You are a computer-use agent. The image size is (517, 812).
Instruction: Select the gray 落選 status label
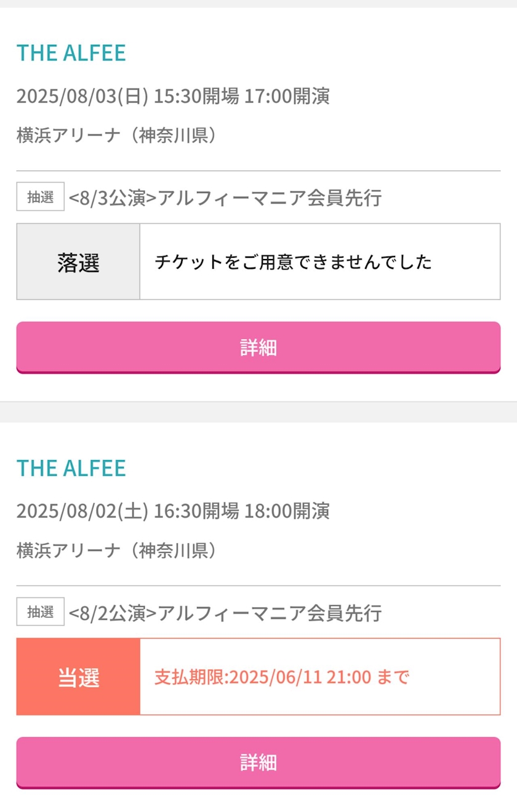[x=78, y=262]
